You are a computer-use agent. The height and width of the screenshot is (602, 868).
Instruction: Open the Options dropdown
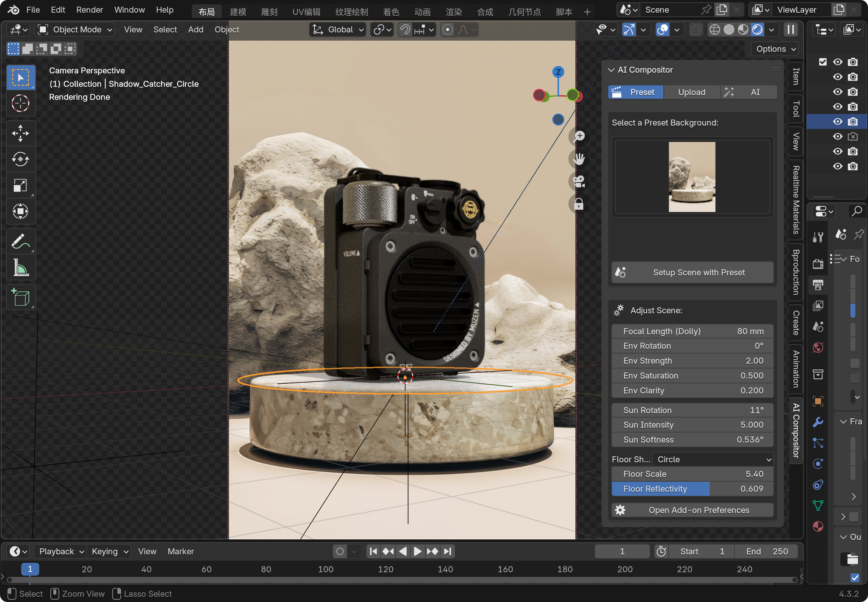[x=776, y=49]
